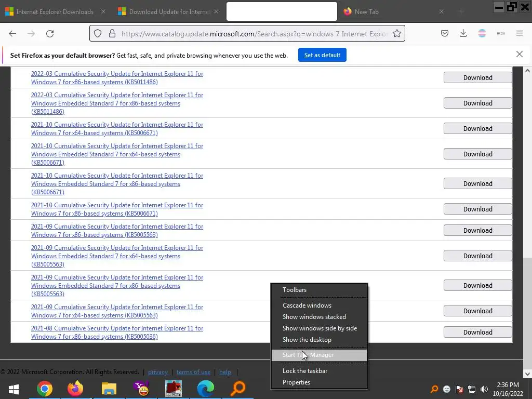532x399 pixels.
Task: Open the orange magnifier search app on taskbar
Action: [x=238, y=389]
